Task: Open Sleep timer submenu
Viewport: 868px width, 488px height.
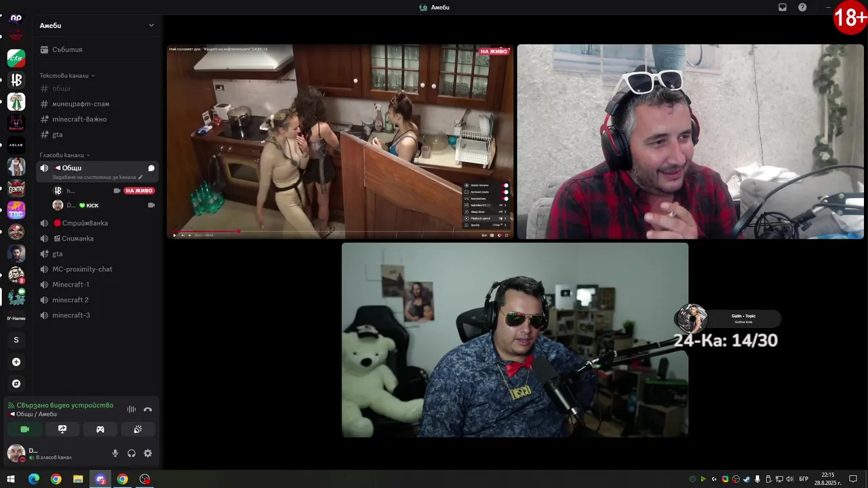Action: click(487, 211)
